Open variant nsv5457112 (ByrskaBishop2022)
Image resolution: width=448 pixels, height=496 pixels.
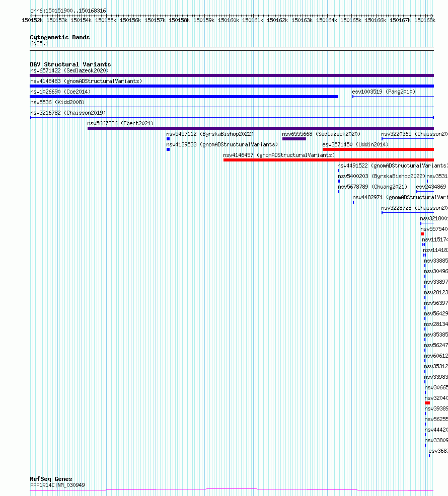point(210,134)
